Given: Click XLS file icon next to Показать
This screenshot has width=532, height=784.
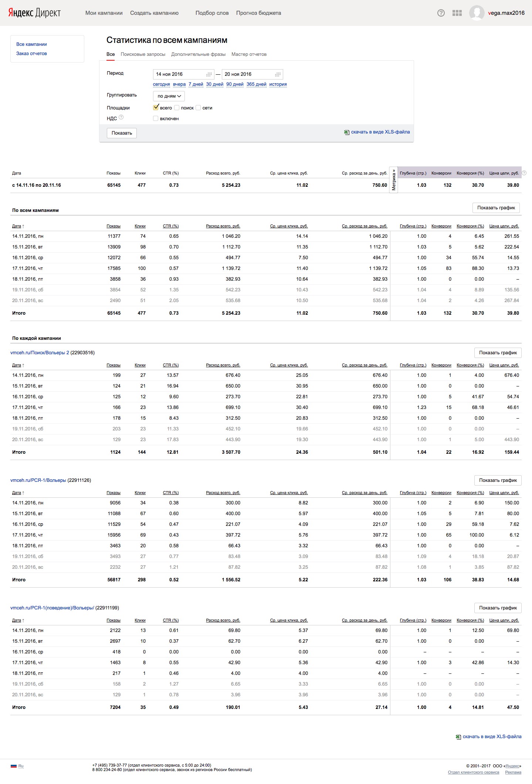Looking at the screenshot, I should 347,132.
